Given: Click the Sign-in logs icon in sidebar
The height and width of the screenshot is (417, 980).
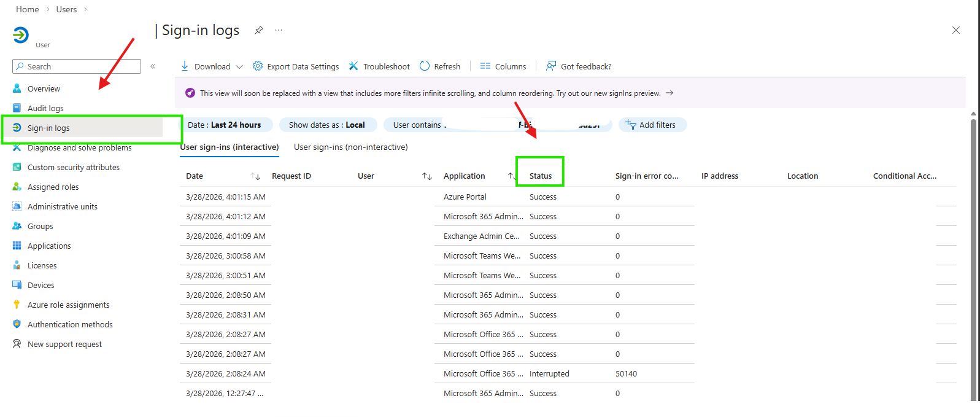Looking at the screenshot, I should (17, 128).
